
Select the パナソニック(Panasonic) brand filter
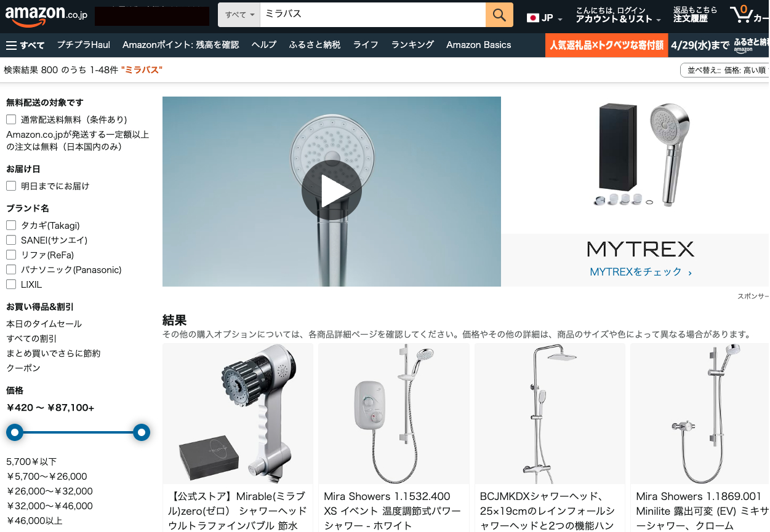[11, 269]
